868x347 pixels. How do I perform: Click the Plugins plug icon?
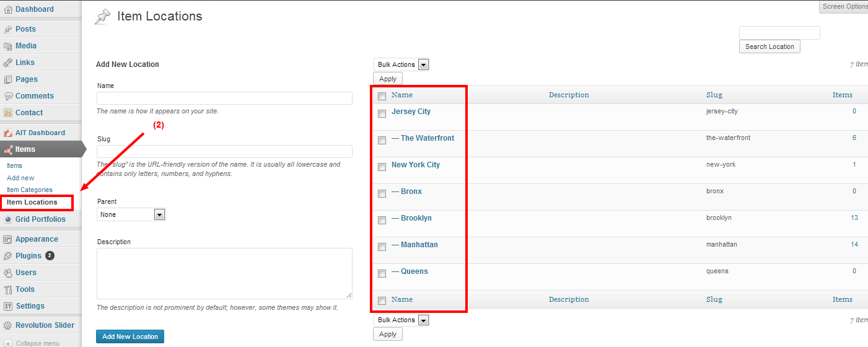point(8,256)
